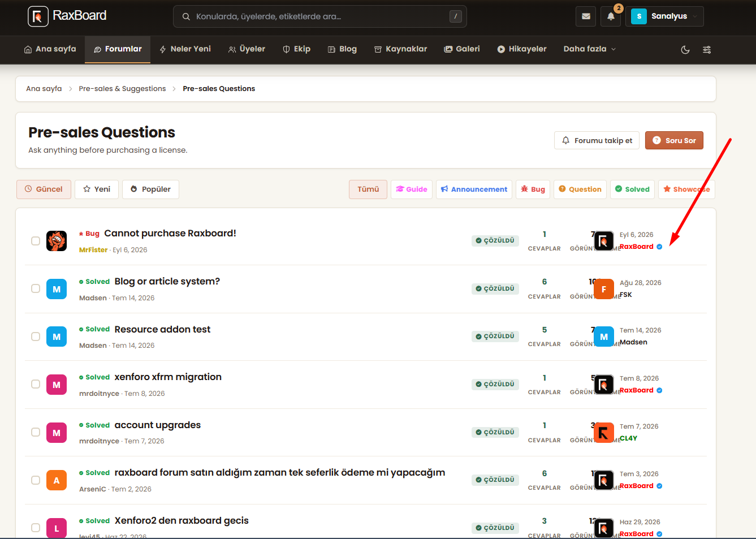Screen dimensions: 756x539
Task: Click MrFister's avatar in Cannot purchase thread
Action: point(57,241)
